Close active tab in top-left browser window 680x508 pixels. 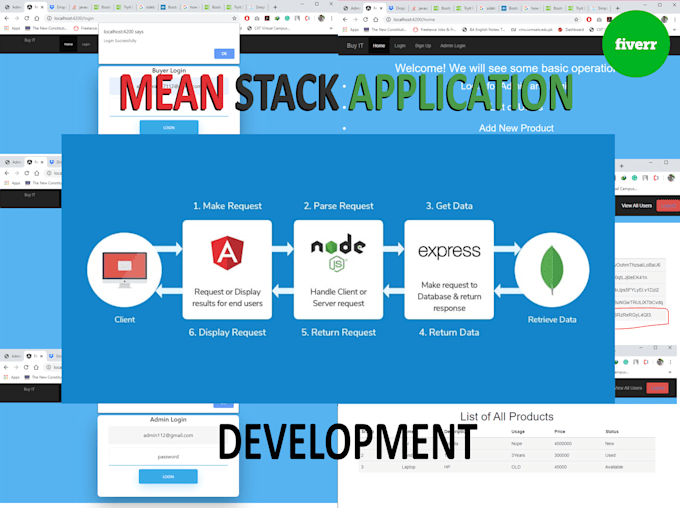(42, 7)
